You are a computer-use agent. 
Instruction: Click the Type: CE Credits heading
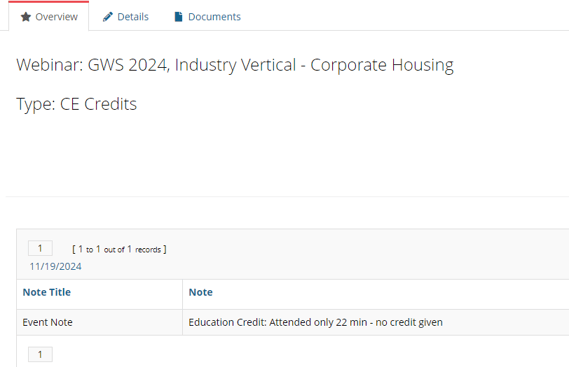77,104
